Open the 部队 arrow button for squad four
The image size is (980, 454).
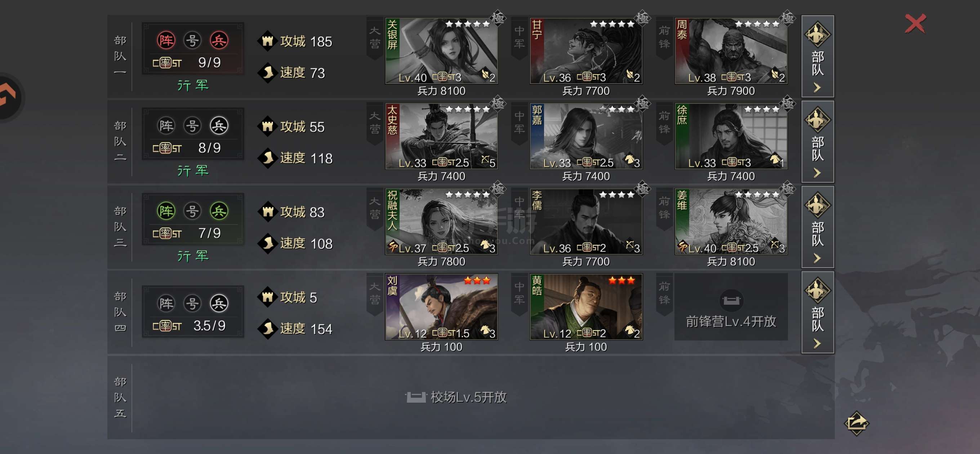[x=818, y=312]
